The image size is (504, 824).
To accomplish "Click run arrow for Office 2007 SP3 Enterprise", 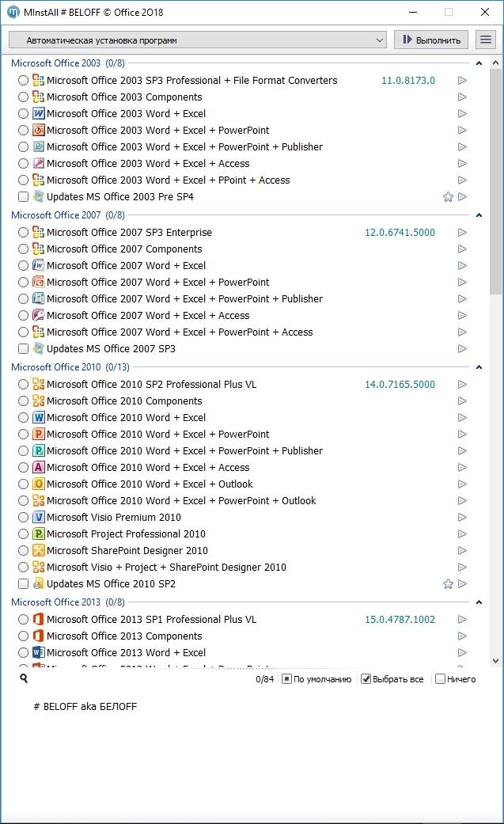I will click(x=462, y=232).
